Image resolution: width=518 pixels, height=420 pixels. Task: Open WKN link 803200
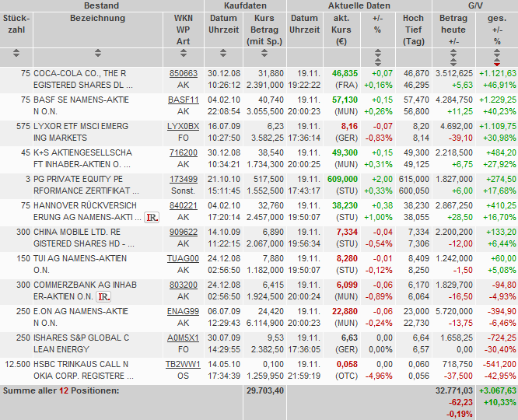[x=184, y=285]
